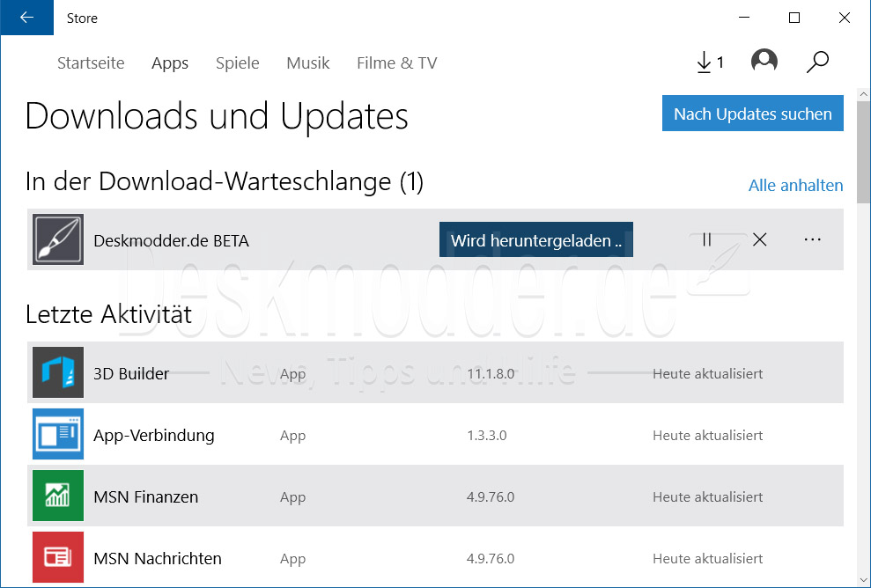This screenshot has height=588, width=871.
Task: Go to the Startseite tab
Action: [x=91, y=62]
